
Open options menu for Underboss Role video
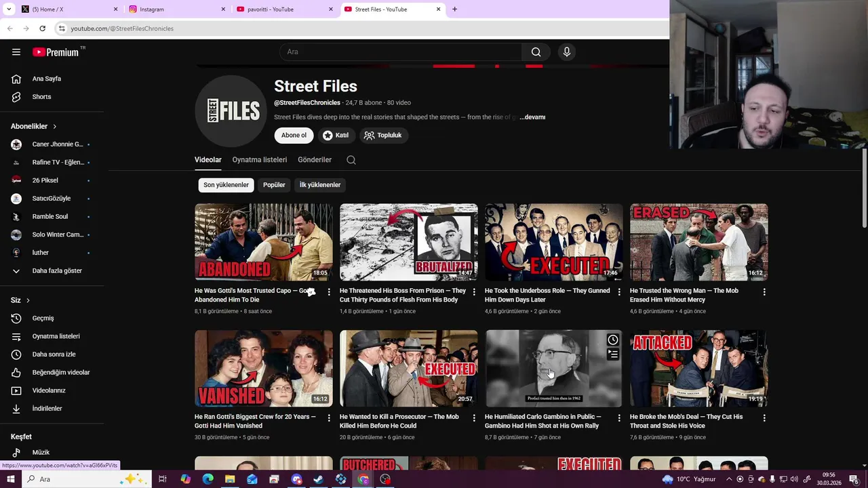coord(619,292)
